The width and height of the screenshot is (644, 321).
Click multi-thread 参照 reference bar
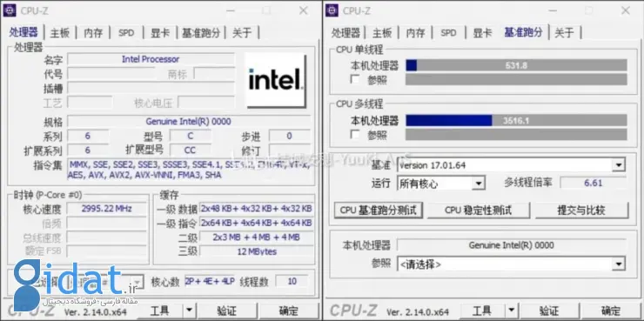pos(516,134)
